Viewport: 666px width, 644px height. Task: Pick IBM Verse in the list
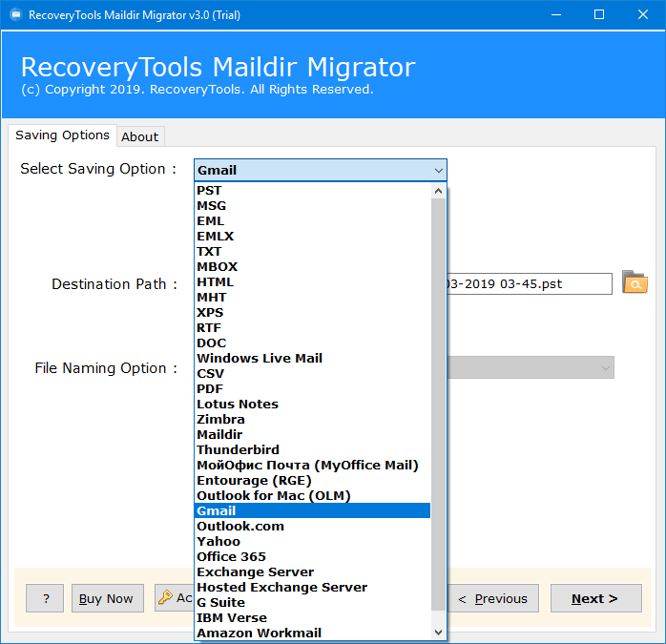tap(312, 617)
